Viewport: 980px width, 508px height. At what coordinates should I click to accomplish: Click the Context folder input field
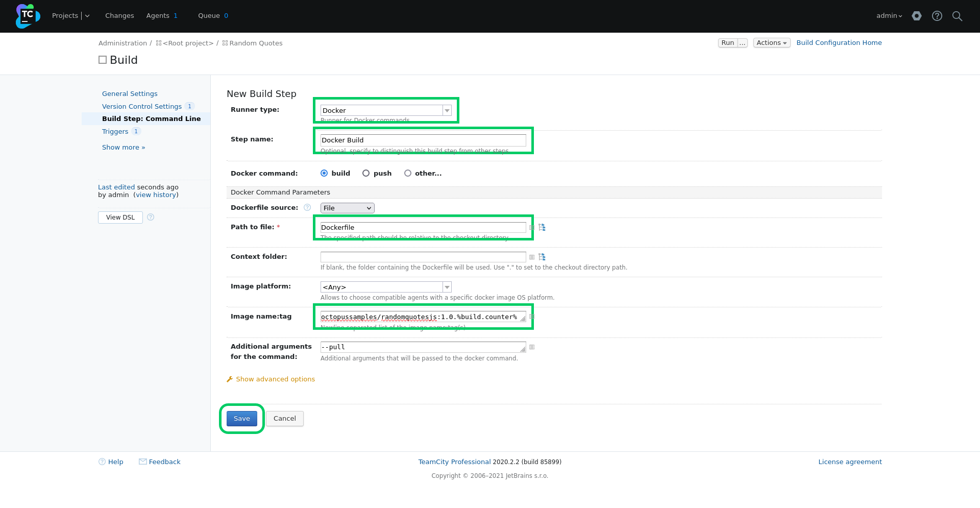(x=423, y=257)
